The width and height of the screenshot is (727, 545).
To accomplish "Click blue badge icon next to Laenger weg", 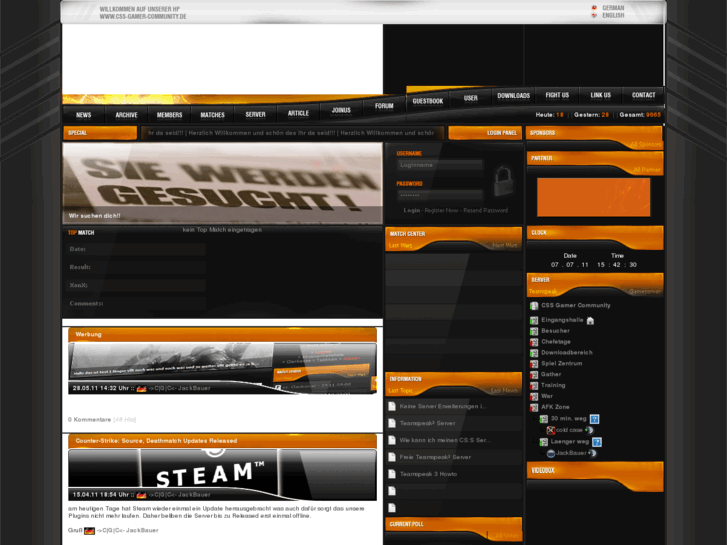I will [x=597, y=442].
